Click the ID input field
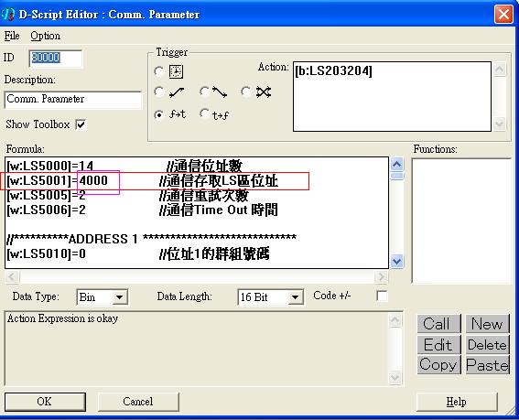This screenshot has width=519, height=420. pyautogui.click(x=56, y=59)
